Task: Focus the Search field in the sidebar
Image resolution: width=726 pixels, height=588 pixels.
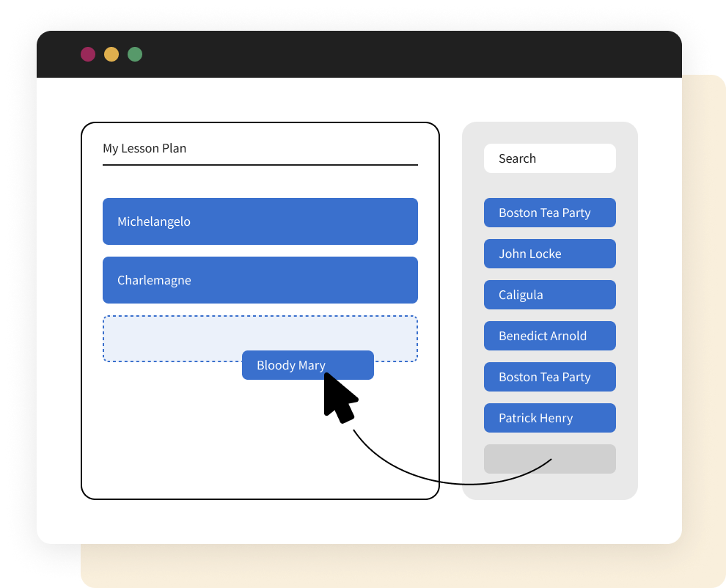Action: (549, 158)
